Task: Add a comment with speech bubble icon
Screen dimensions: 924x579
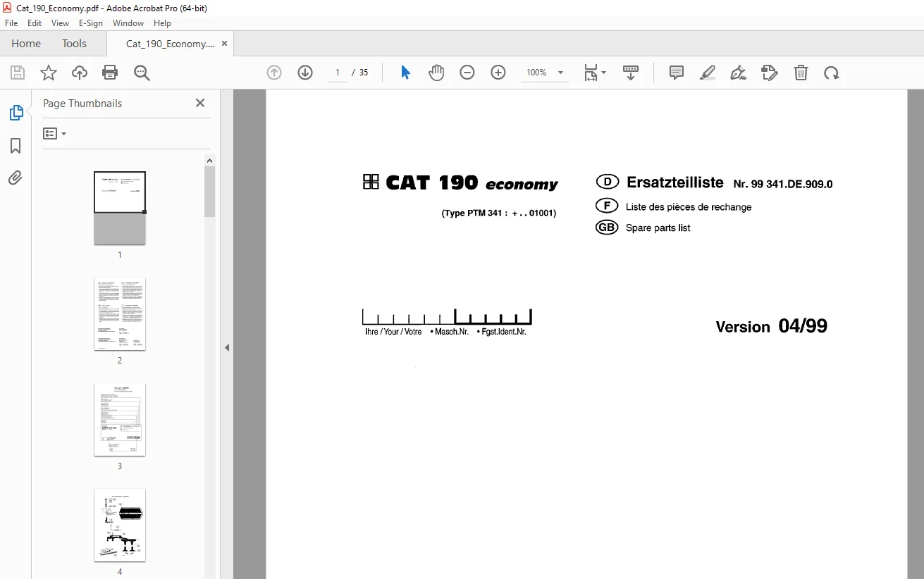Action: [677, 73]
